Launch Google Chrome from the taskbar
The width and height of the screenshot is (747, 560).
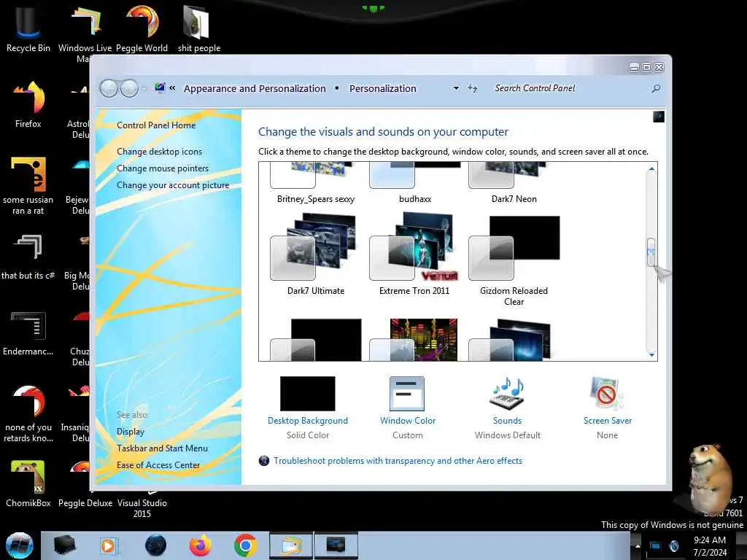(x=245, y=545)
